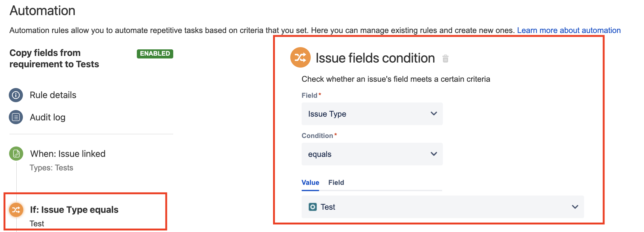Screen dimensions: 644x232
Task: Click the orange shuffle icon in condition header
Action: click(x=300, y=58)
